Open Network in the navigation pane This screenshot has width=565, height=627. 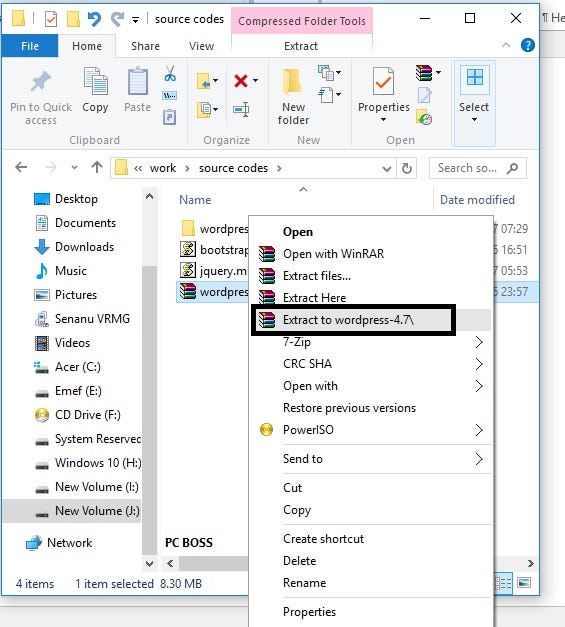click(x=59, y=543)
